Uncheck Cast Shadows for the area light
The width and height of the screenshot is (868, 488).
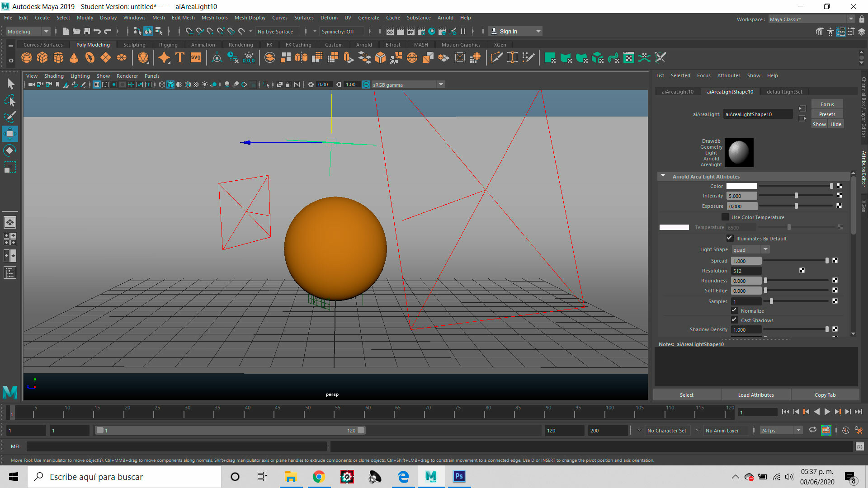[x=734, y=319]
